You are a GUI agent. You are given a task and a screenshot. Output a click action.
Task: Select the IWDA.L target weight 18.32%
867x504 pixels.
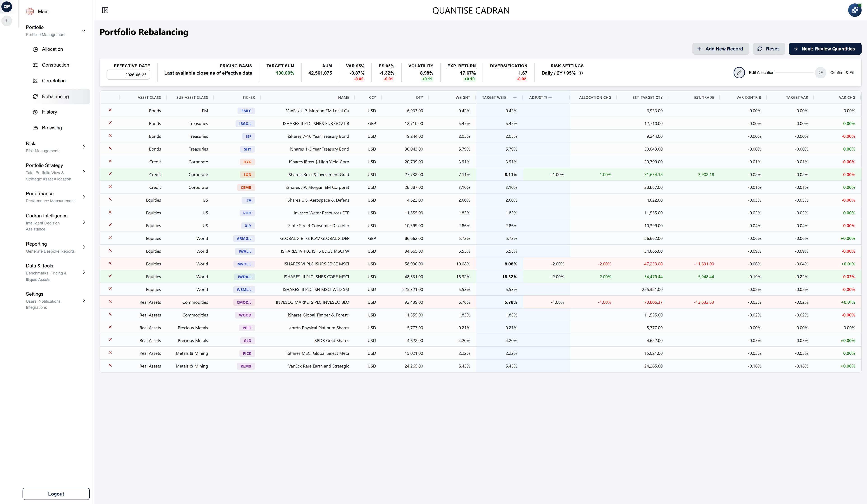pyautogui.click(x=510, y=277)
